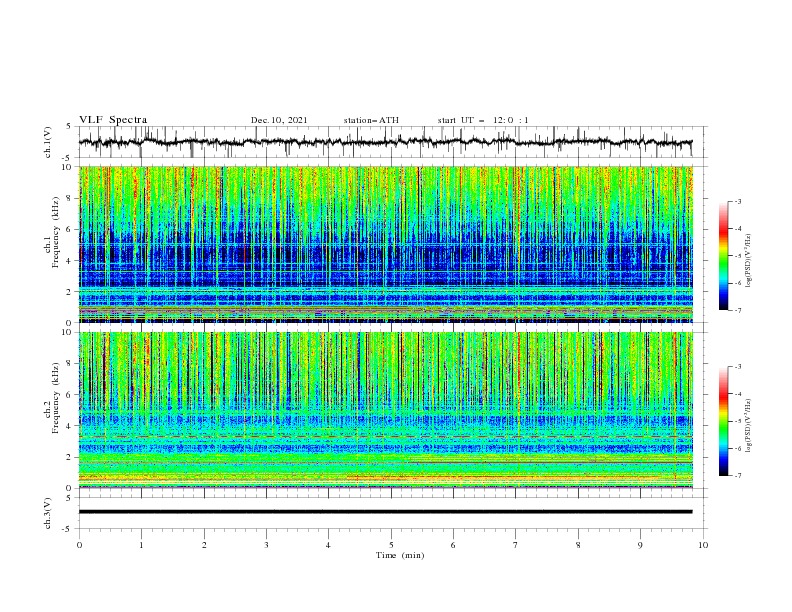The height and width of the screenshot is (612, 792).
Task: Select the date label "Dec. 10, 2021"
Action: 279,120
